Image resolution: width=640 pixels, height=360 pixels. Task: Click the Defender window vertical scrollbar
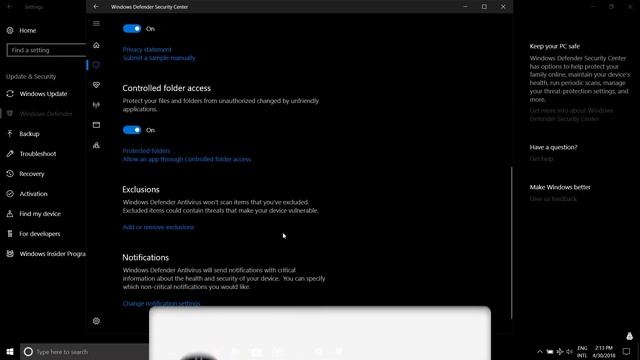(511, 242)
